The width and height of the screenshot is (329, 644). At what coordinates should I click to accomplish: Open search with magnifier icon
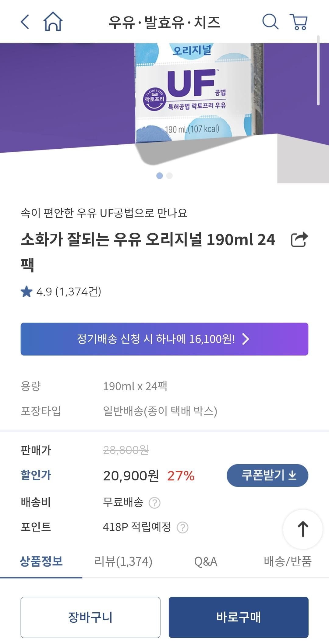click(x=270, y=22)
